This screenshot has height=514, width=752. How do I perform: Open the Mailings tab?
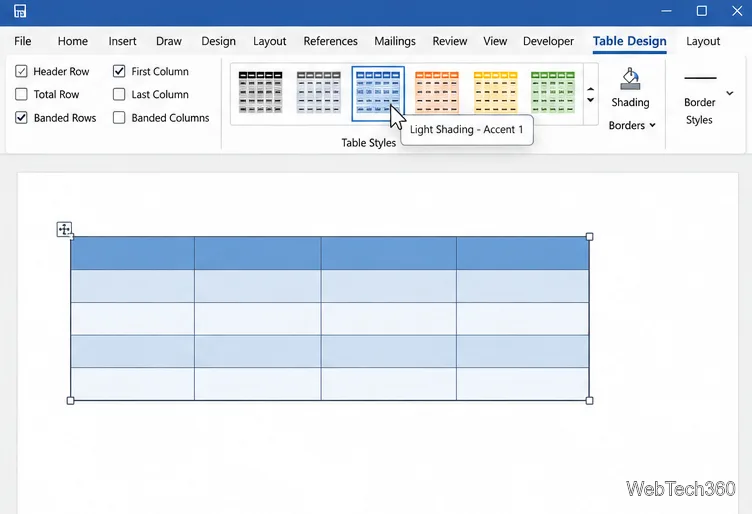395,41
